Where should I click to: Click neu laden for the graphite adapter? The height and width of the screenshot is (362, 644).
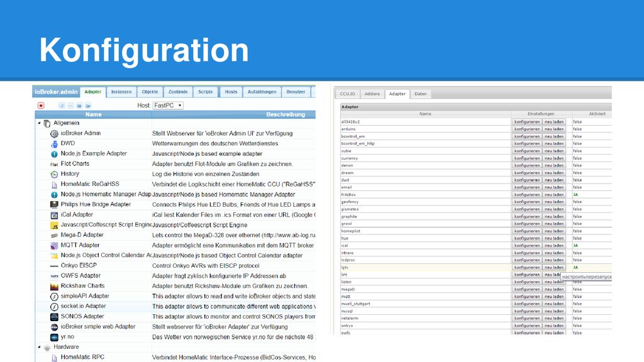click(554, 217)
